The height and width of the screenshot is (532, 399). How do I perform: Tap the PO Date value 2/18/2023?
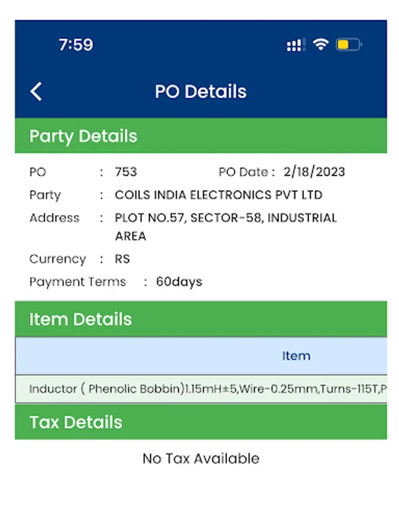[314, 172]
